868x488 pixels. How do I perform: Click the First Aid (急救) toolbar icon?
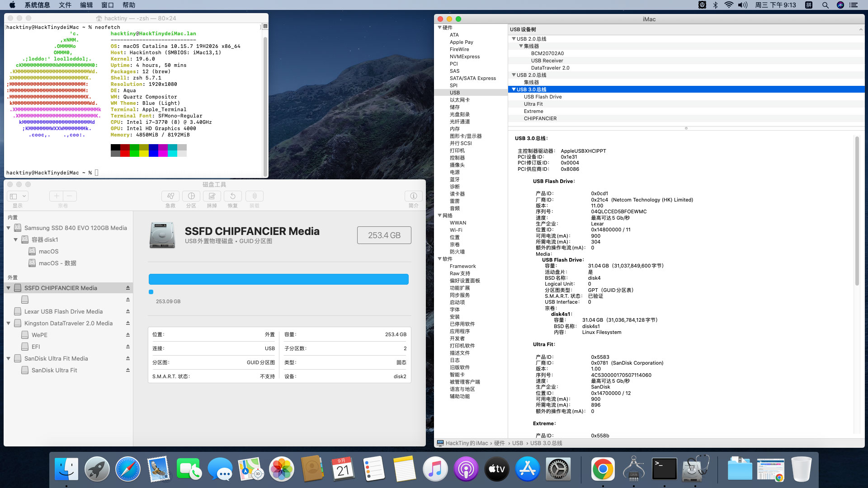pyautogui.click(x=170, y=196)
